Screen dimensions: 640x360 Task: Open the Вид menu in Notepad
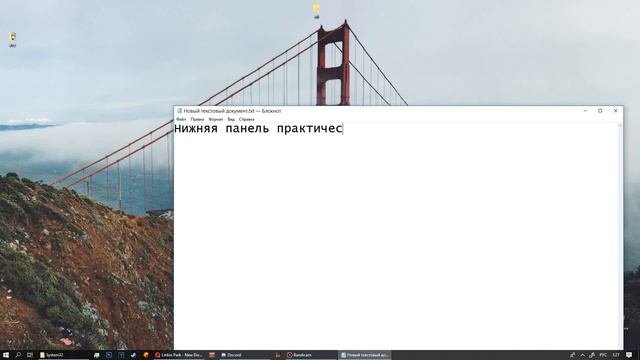click(231, 119)
